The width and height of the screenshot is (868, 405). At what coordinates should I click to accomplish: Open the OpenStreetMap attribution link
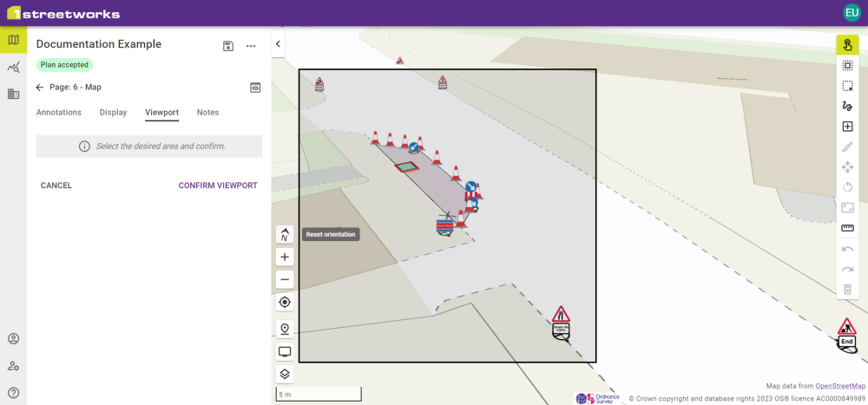point(840,386)
